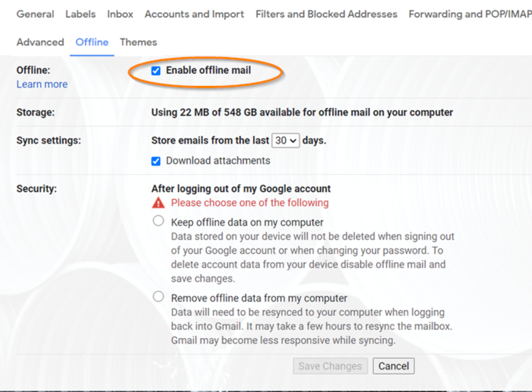Click the Save Changes button

tap(330, 366)
